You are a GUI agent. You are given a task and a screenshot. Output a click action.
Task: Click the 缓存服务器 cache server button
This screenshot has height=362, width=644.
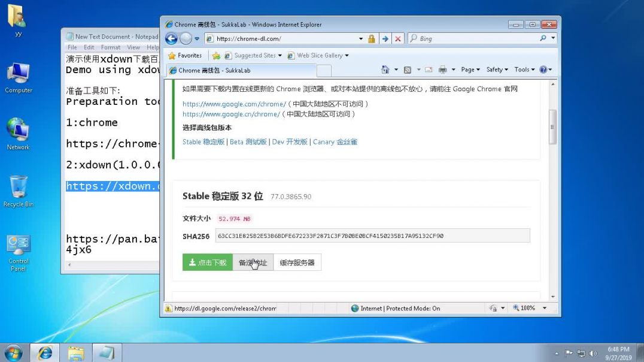click(297, 263)
